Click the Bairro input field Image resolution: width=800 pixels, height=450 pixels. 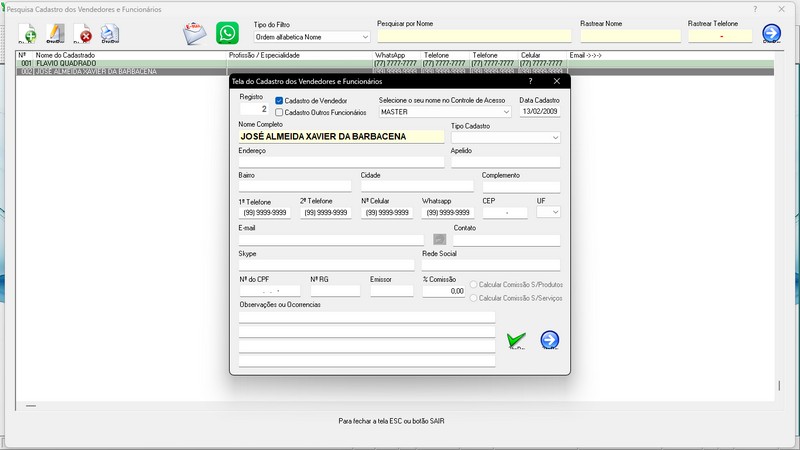coord(295,186)
